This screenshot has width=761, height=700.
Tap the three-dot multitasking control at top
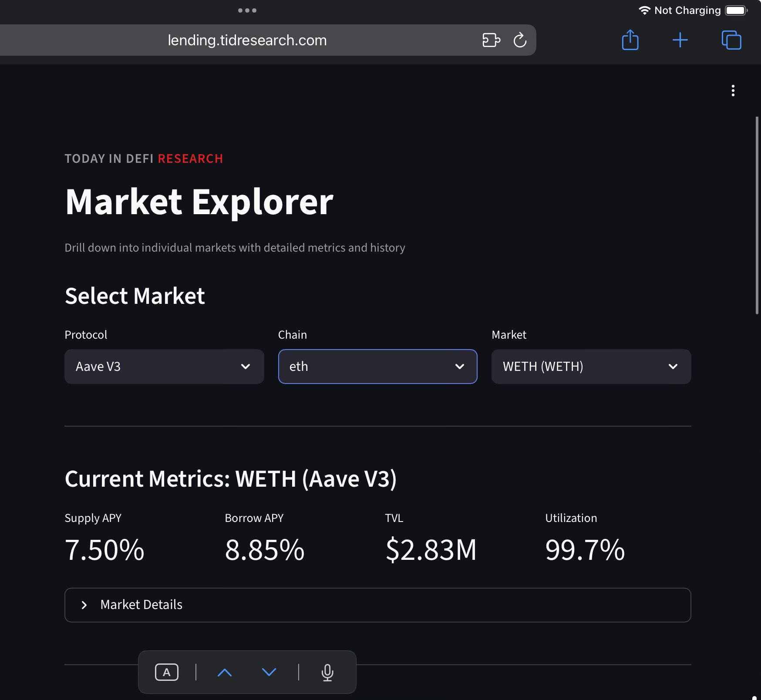tap(247, 10)
